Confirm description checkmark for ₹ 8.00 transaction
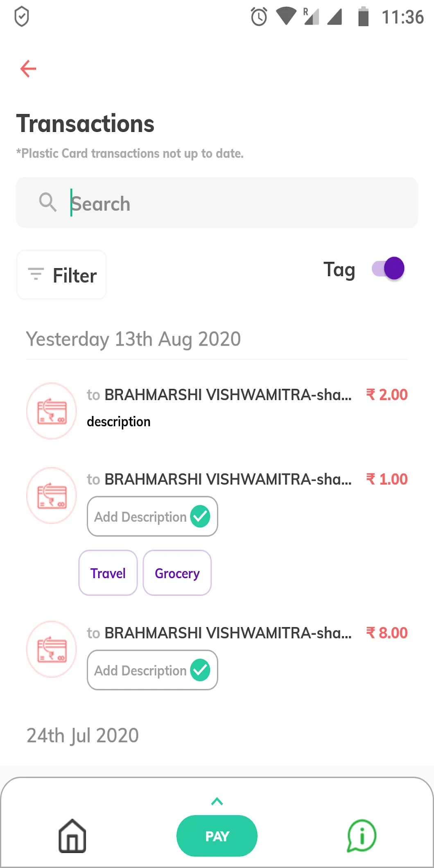 (200, 670)
